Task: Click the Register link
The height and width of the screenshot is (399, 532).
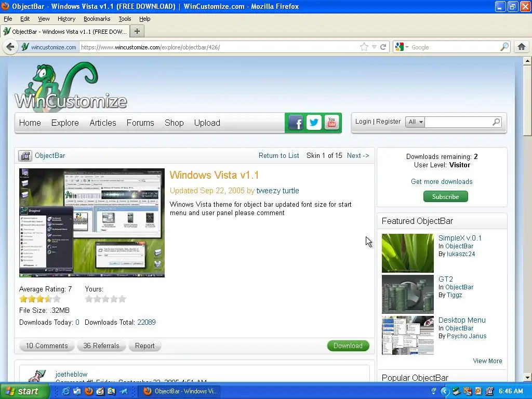Action: (x=388, y=122)
